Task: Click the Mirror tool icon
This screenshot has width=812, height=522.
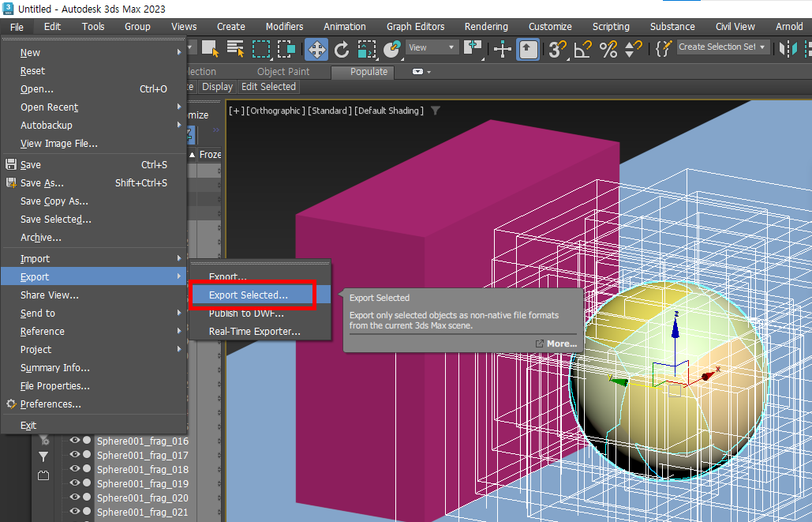Action: (x=788, y=49)
